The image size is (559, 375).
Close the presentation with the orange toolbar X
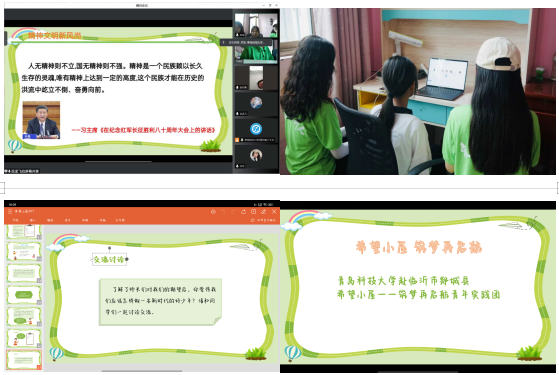point(274,212)
